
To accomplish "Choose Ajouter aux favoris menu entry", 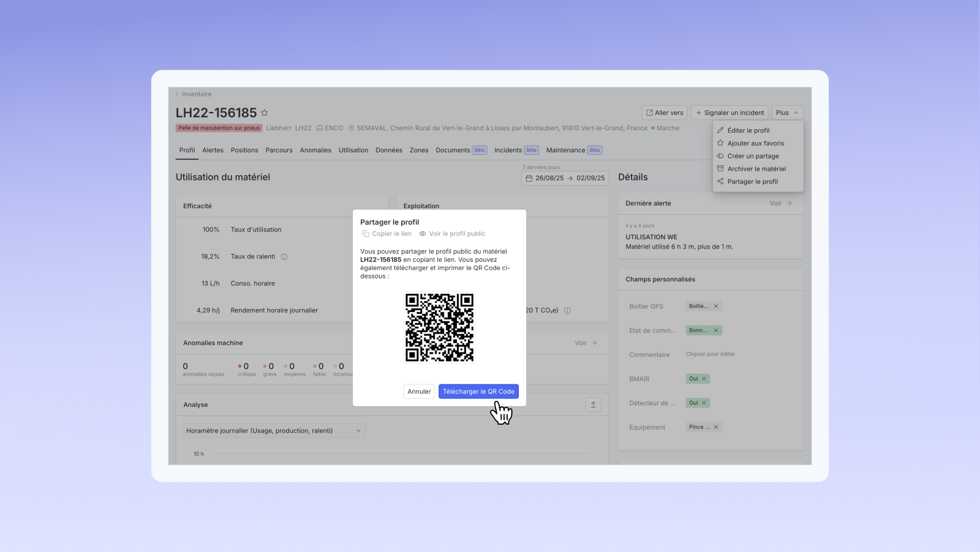I will click(x=758, y=143).
